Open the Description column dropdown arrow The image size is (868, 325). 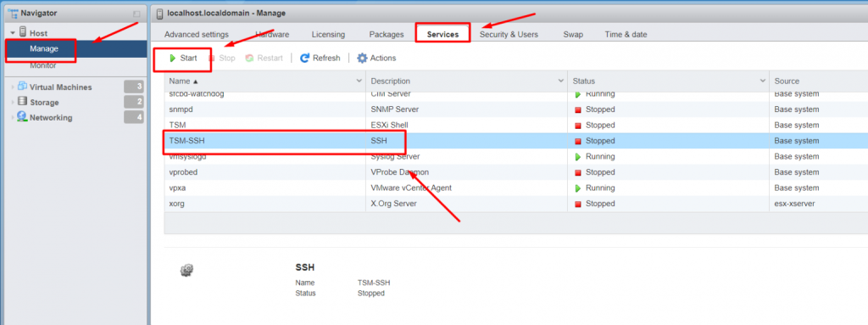click(x=559, y=81)
